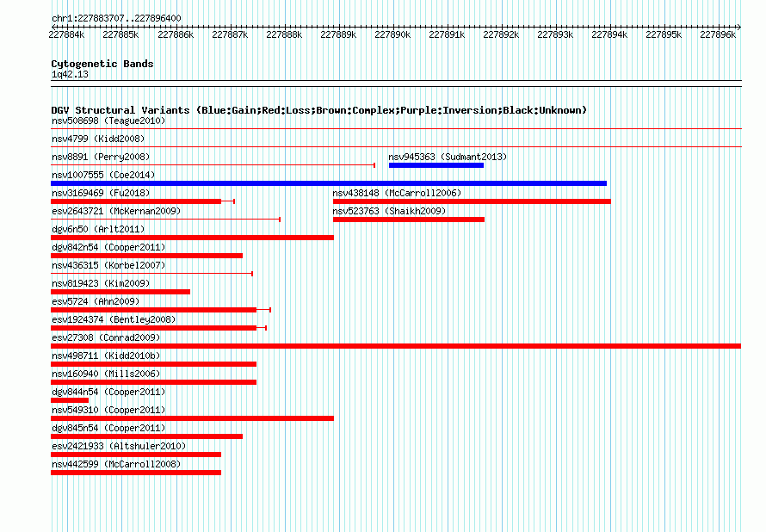Select esv5724 (Ahn2009) label

tap(96, 301)
